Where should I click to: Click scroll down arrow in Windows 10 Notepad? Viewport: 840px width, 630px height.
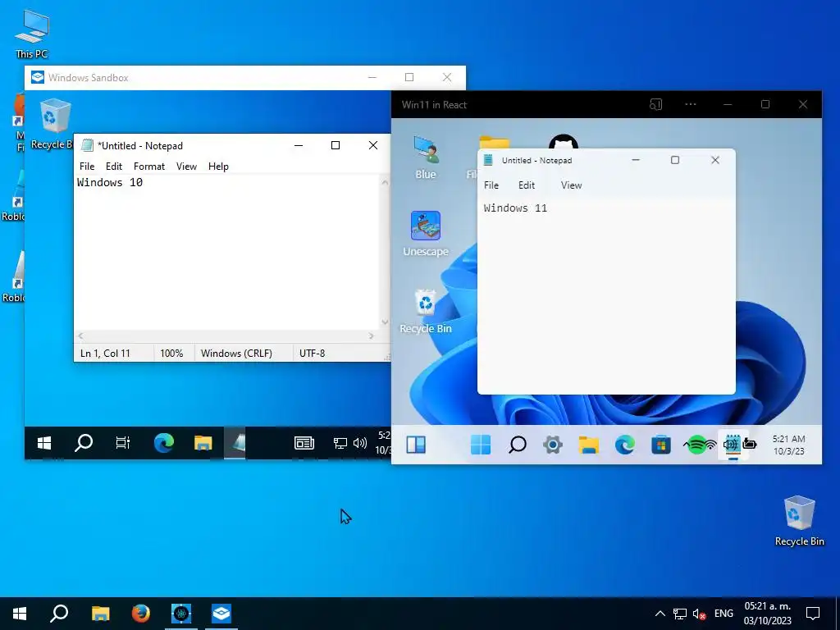coord(385,322)
